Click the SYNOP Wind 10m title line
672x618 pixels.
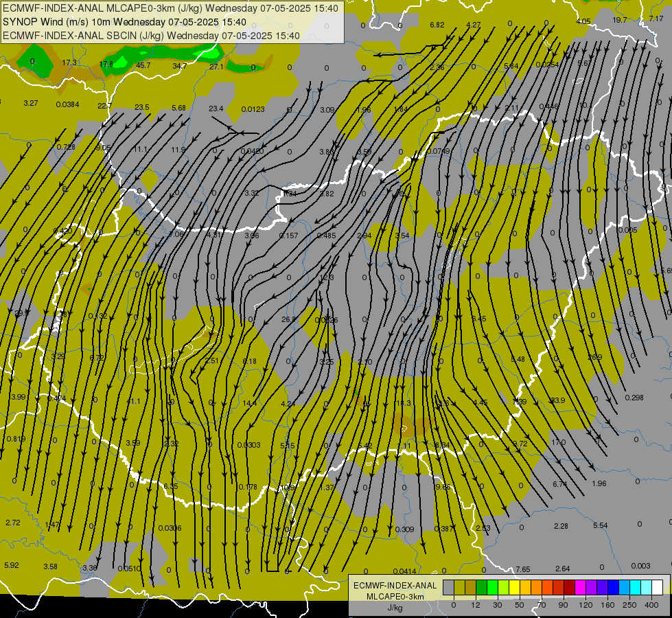point(124,22)
